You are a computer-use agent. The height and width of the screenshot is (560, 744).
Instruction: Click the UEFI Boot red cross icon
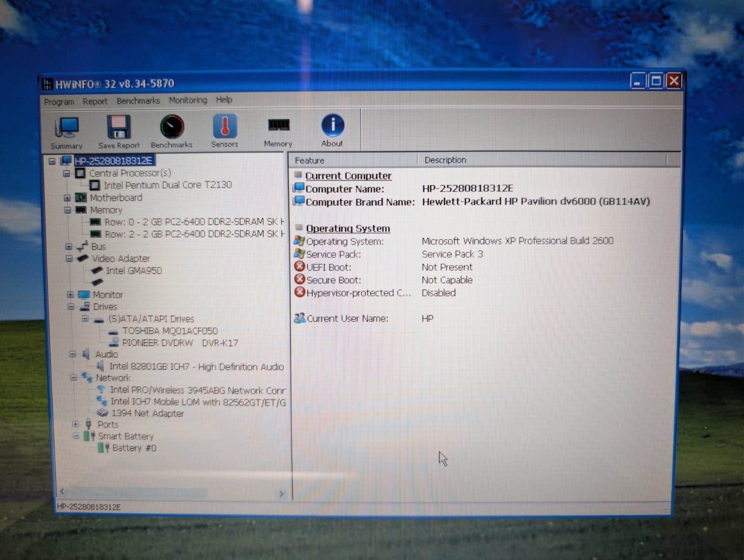[x=299, y=267]
